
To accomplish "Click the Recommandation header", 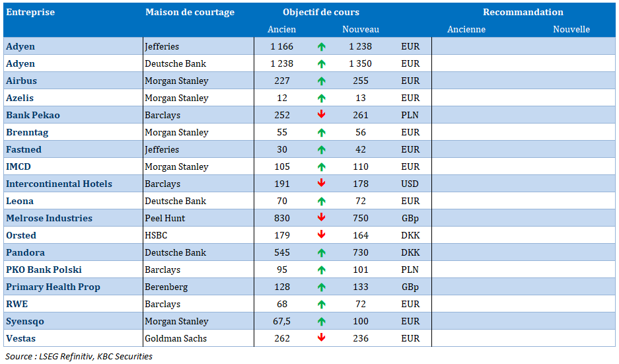I will pos(523,13).
